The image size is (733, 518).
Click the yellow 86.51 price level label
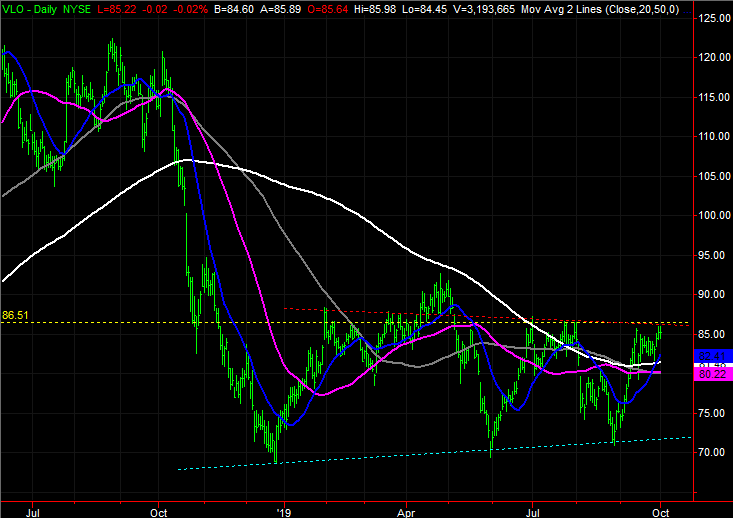15,315
